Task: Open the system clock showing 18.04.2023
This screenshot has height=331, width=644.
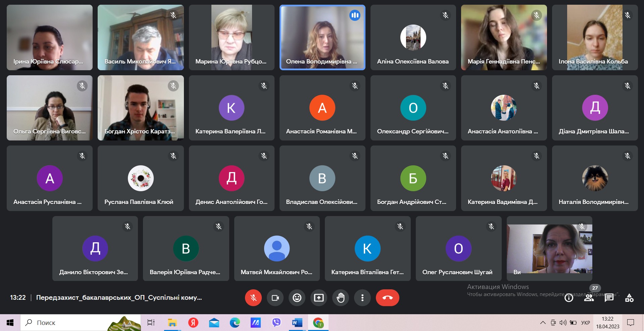Action: click(x=607, y=323)
